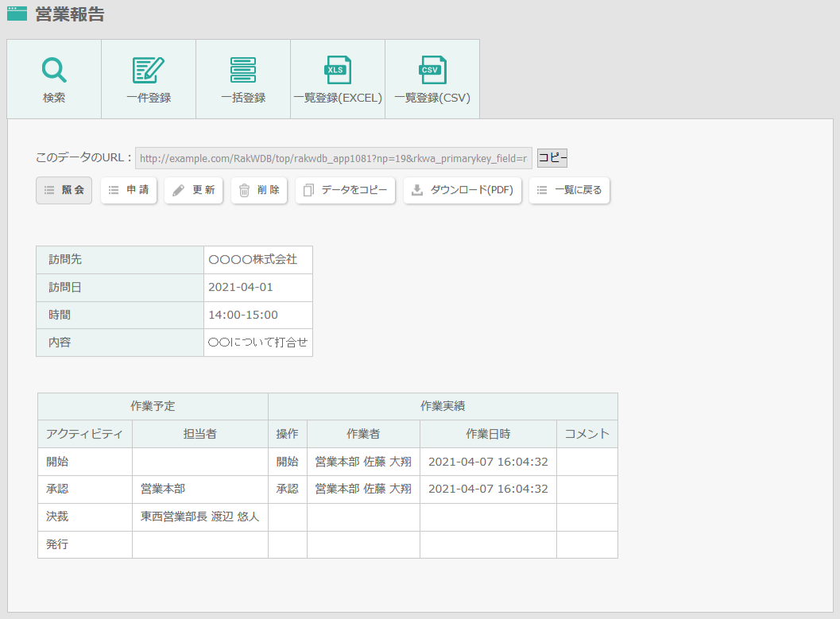Click download icon on PDF button
Image resolution: width=840 pixels, height=619 pixels.
tap(416, 190)
